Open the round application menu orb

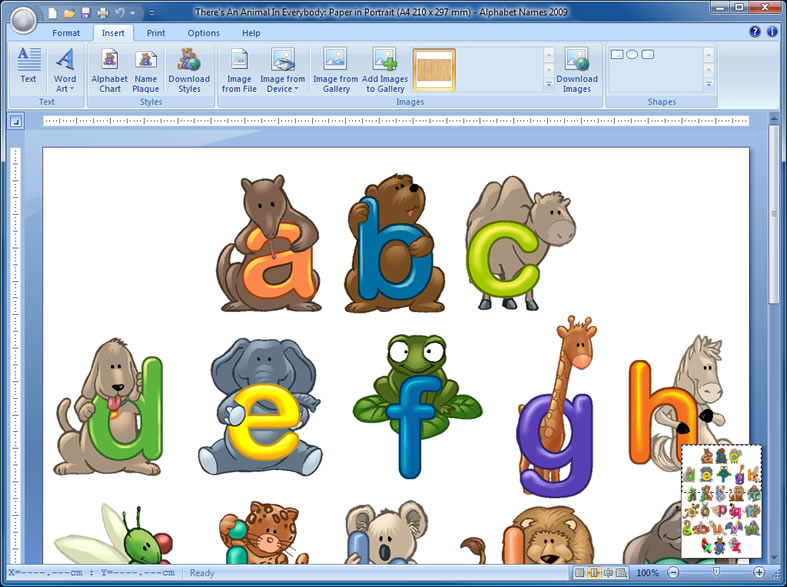coord(23,20)
